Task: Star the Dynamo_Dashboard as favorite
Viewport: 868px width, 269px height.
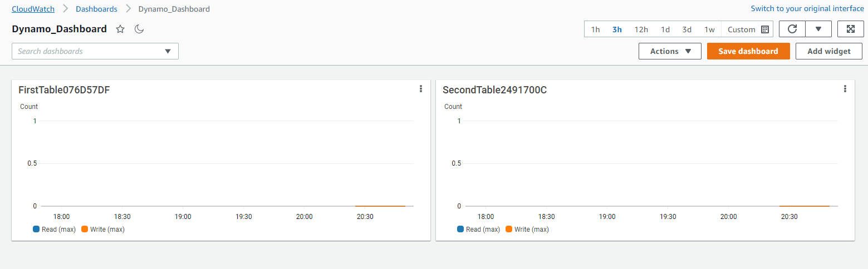Action: point(120,29)
